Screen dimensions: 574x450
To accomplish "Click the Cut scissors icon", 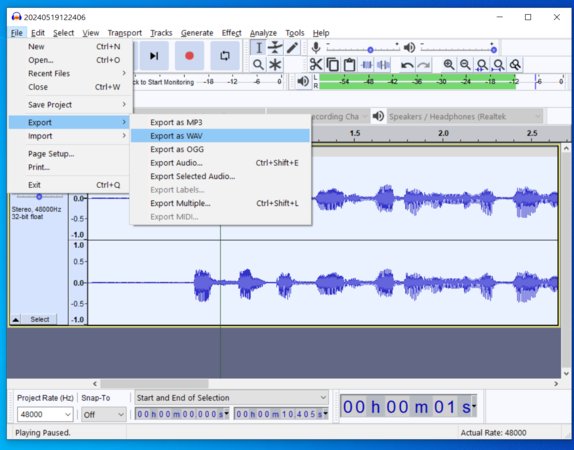I will tap(316, 65).
